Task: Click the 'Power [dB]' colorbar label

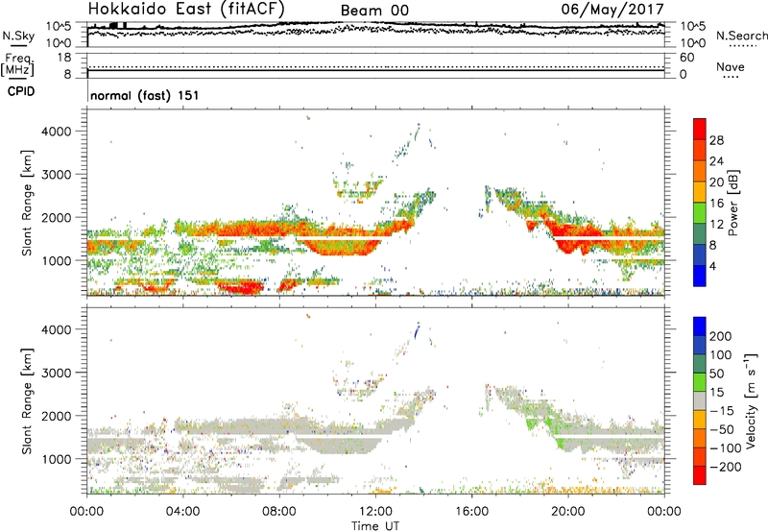Action: pos(732,203)
